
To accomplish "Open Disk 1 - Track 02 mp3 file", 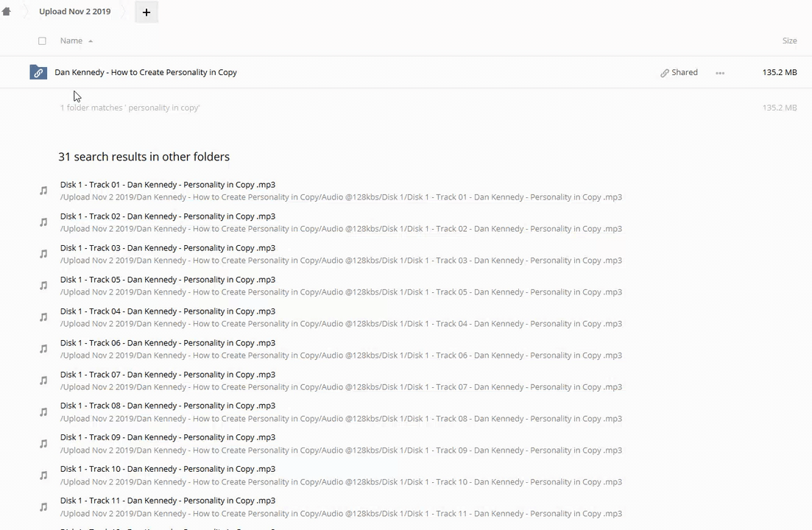I will pyautogui.click(x=168, y=216).
